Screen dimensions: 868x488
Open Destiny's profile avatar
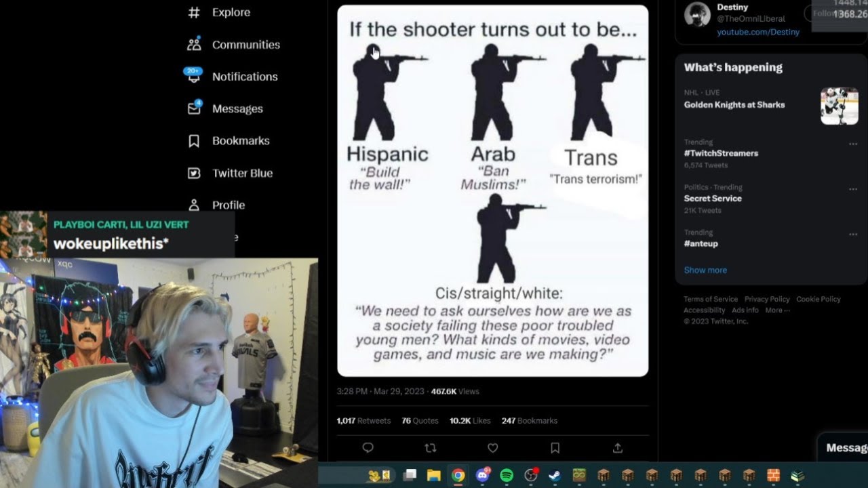pyautogui.click(x=697, y=14)
